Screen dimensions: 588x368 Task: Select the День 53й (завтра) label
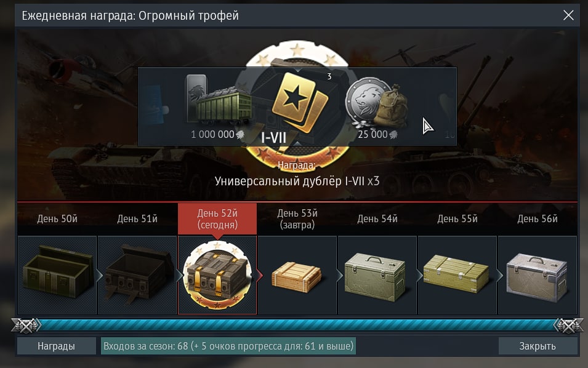(x=297, y=219)
